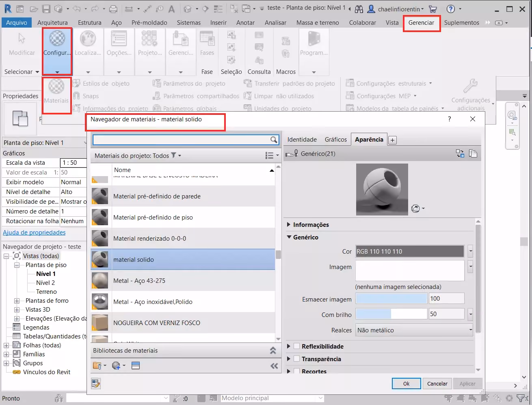The height and width of the screenshot is (405, 532).
Task: Switch to the Identidade tab
Action: pos(302,139)
